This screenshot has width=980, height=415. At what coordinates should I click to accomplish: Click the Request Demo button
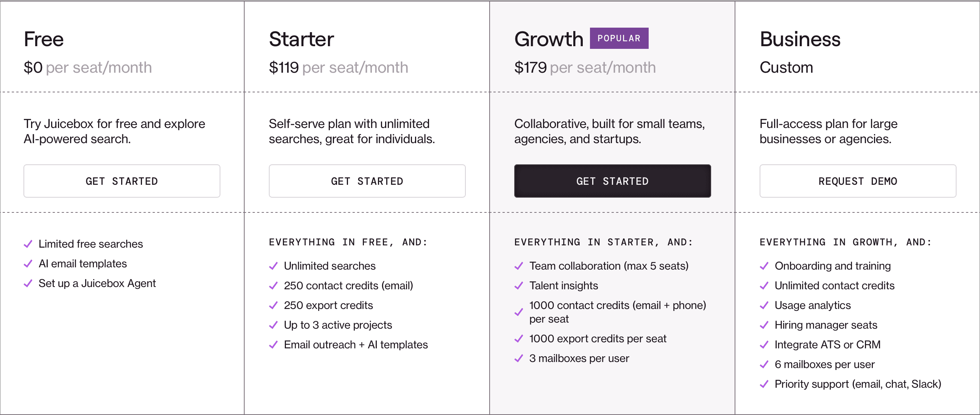pos(857,181)
